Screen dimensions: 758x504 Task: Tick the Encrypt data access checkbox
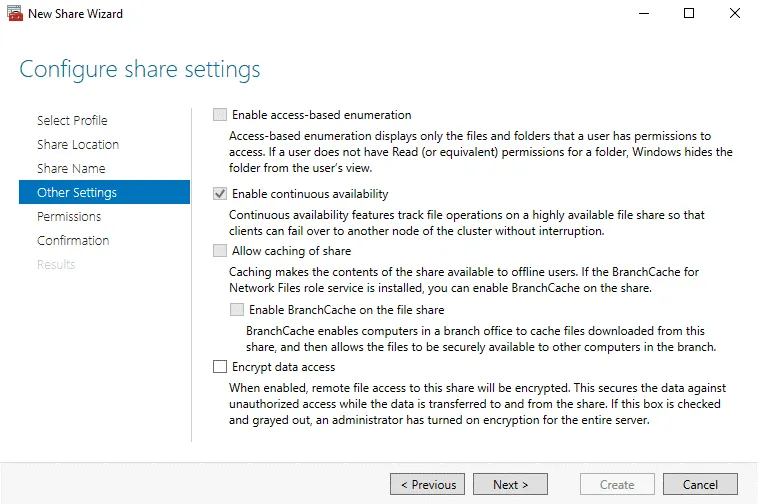click(220, 367)
